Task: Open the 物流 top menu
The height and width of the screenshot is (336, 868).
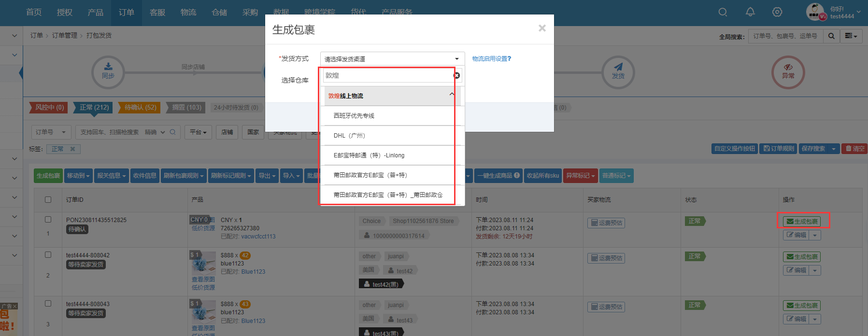Action: (x=188, y=13)
